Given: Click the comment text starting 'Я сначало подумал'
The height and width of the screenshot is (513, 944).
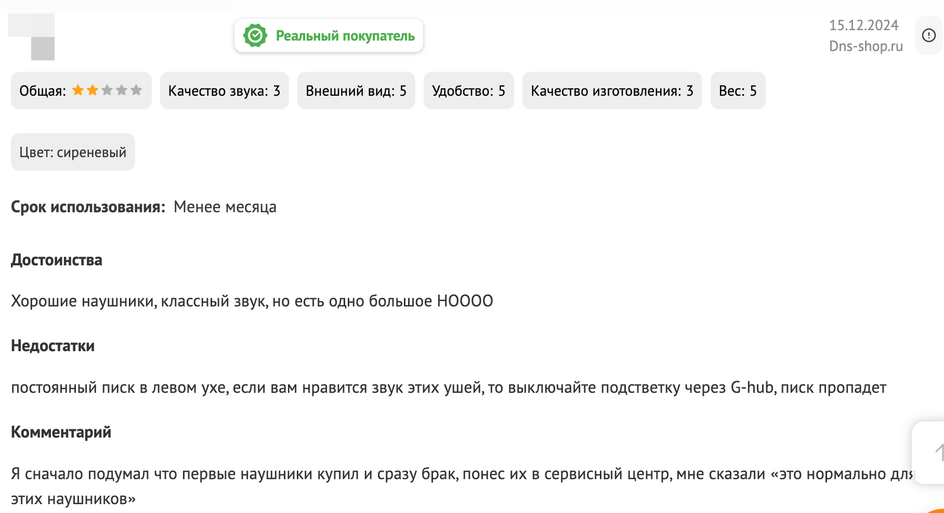Looking at the screenshot, I should (462, 487).
